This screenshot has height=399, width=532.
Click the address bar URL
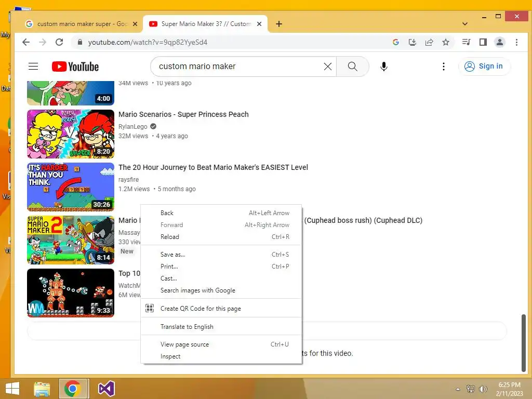pos(148,42)
